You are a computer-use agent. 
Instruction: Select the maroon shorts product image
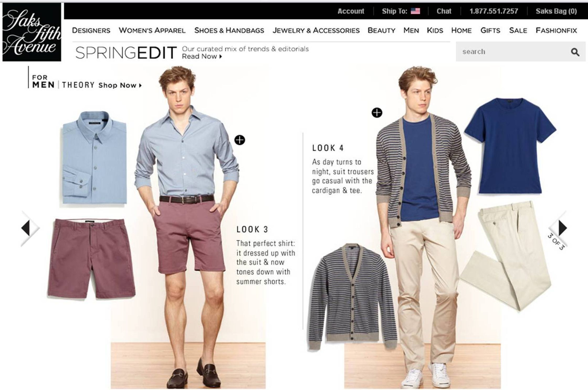91,259
